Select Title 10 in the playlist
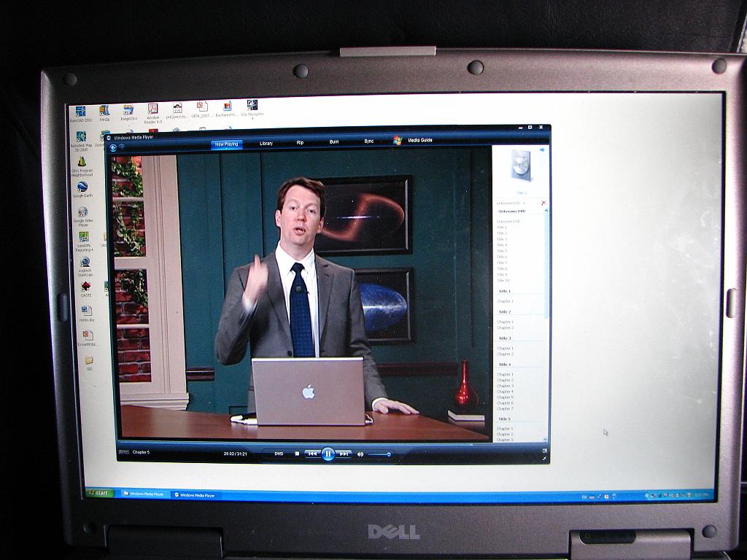The image size is (747, 560). click(x=503, y=281)
